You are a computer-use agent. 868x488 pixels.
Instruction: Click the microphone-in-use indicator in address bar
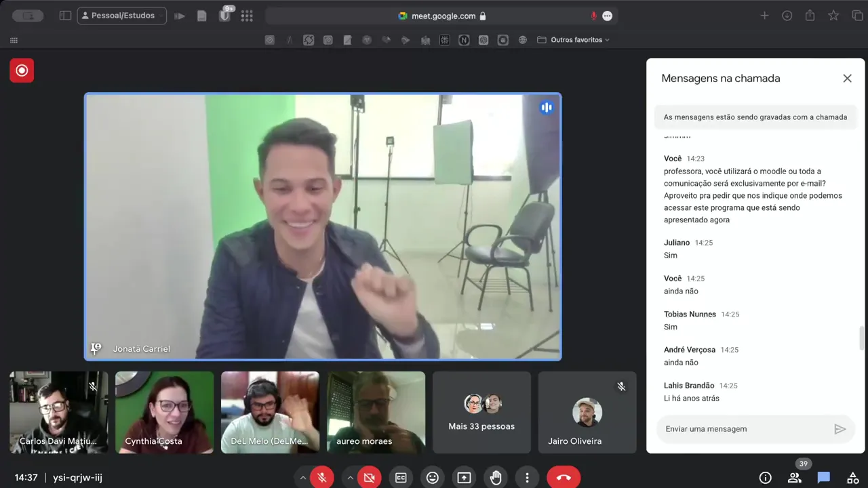pyautogui.click(x=594, y=16)
